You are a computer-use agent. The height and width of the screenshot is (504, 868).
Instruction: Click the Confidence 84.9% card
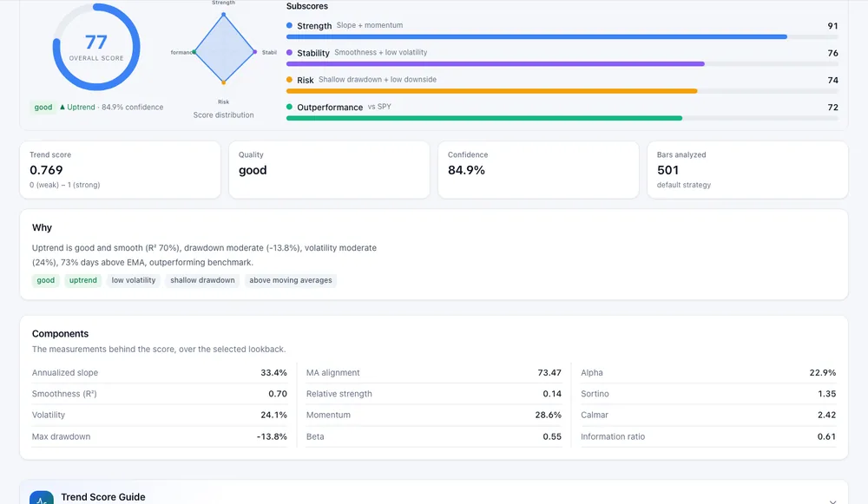coord(539,170)
